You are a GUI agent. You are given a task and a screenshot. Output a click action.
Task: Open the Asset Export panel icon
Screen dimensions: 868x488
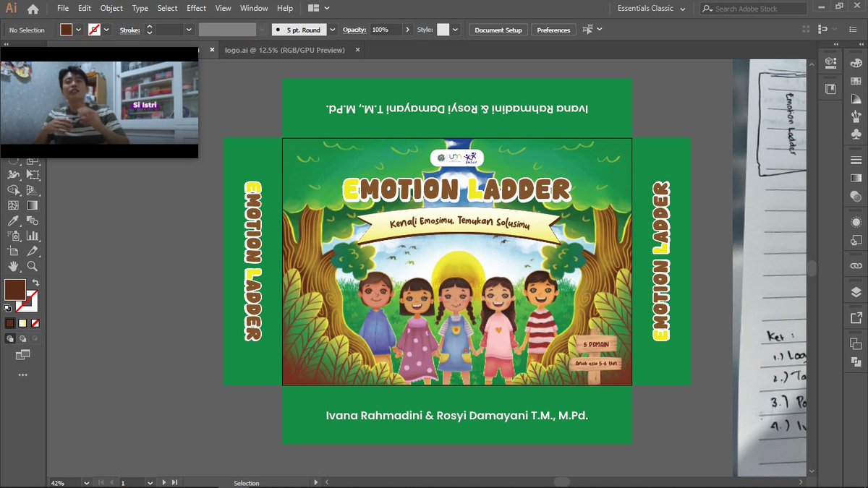click(856, 317)
